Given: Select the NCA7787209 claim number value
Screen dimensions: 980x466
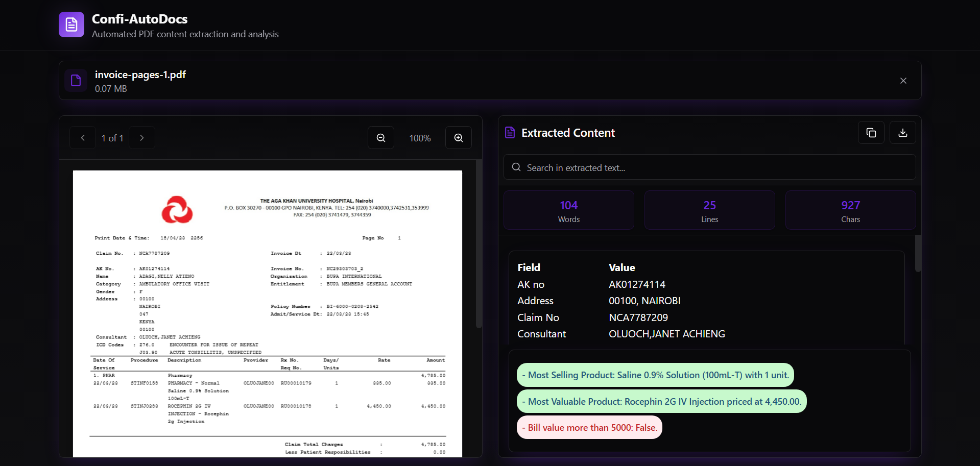Looking at the screenshot, I should pyautogui.click(x=638, y=317).
